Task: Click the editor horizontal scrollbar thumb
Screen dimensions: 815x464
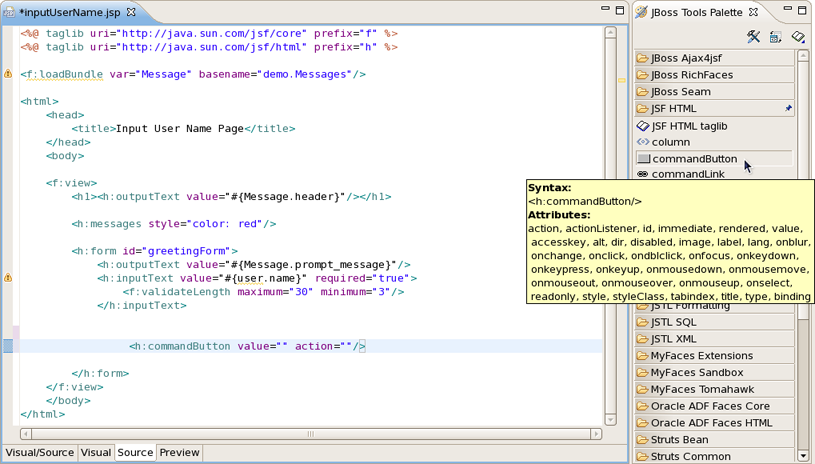Action: coord(311,433)
